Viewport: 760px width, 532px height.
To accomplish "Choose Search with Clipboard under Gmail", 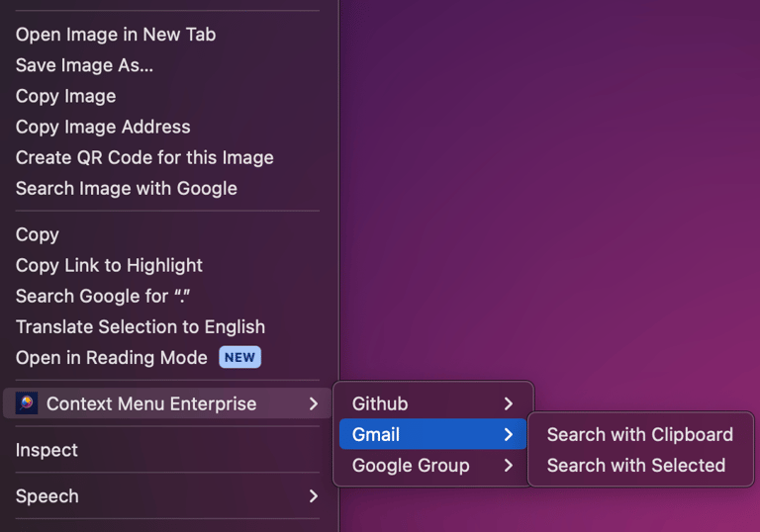I will pyautogui.click(x=639, y=434).
